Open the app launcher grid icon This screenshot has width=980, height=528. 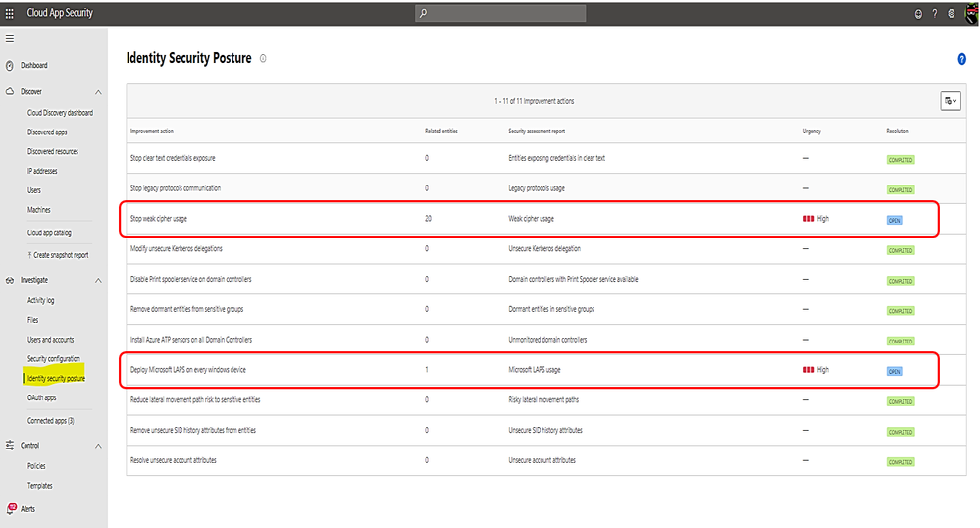[10, 13]
